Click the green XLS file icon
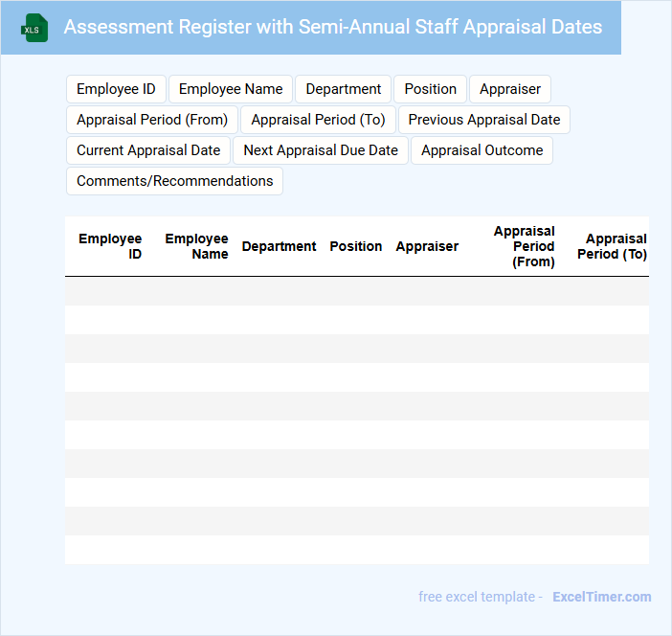672x636 pixels. click(x=34, y=28)
